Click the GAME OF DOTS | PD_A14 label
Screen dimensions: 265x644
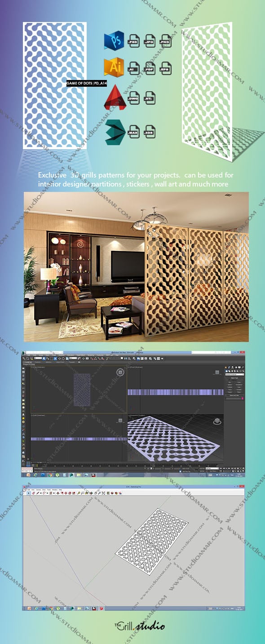87,84
